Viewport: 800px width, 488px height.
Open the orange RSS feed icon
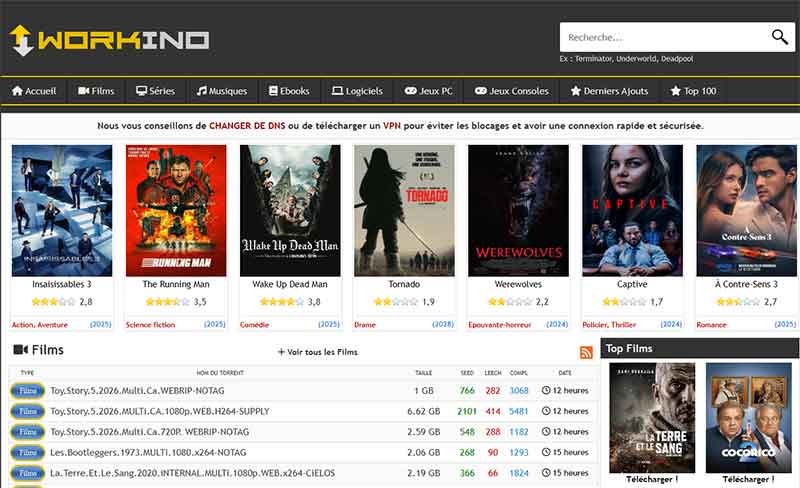point(586,352)
